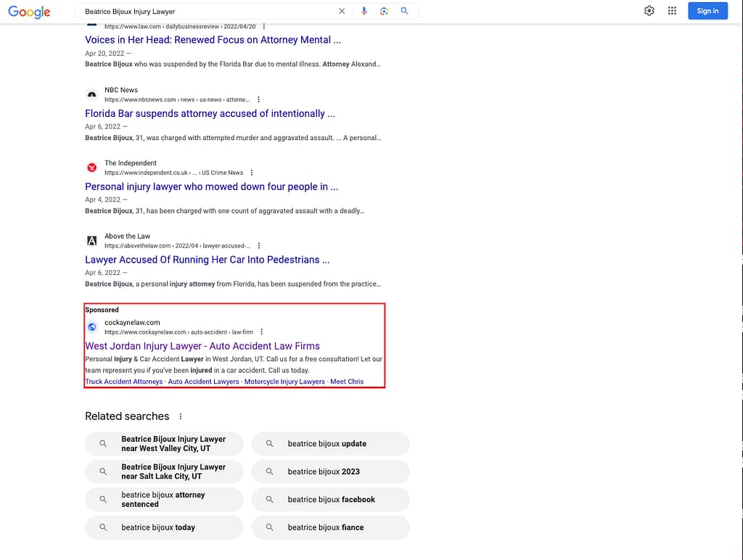Click cockaynelaw.com globe favicon

pyautogui.click(x=92, y=327)
